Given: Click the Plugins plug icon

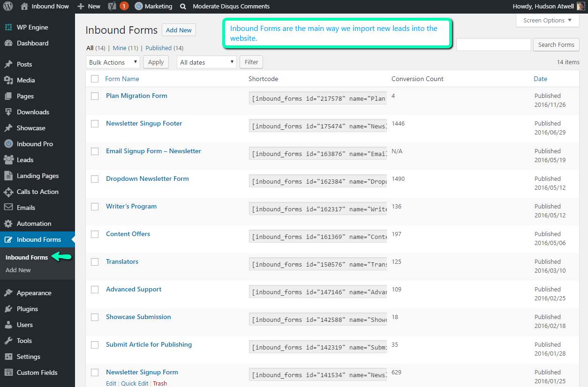Looking at the screenshot, I should coord(8,309).
